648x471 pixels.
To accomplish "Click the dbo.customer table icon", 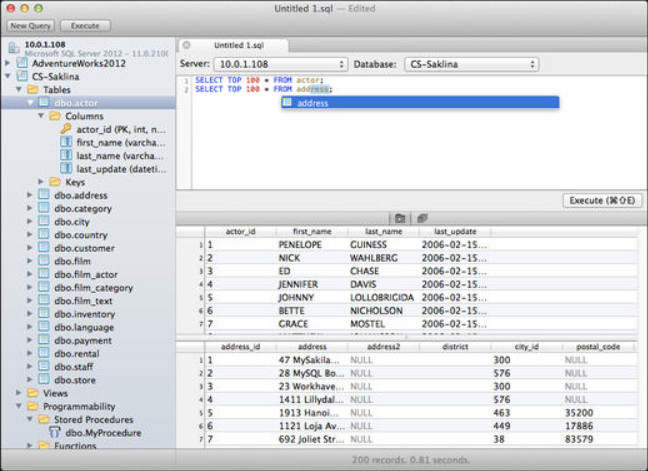I will click(44, 247).
